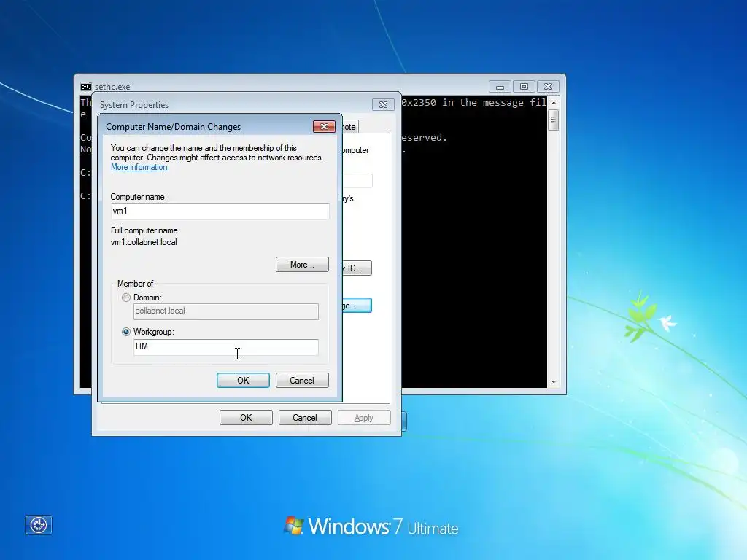
Task: Maximize the sethc.exe console window
Action: [x=524, y=87]
